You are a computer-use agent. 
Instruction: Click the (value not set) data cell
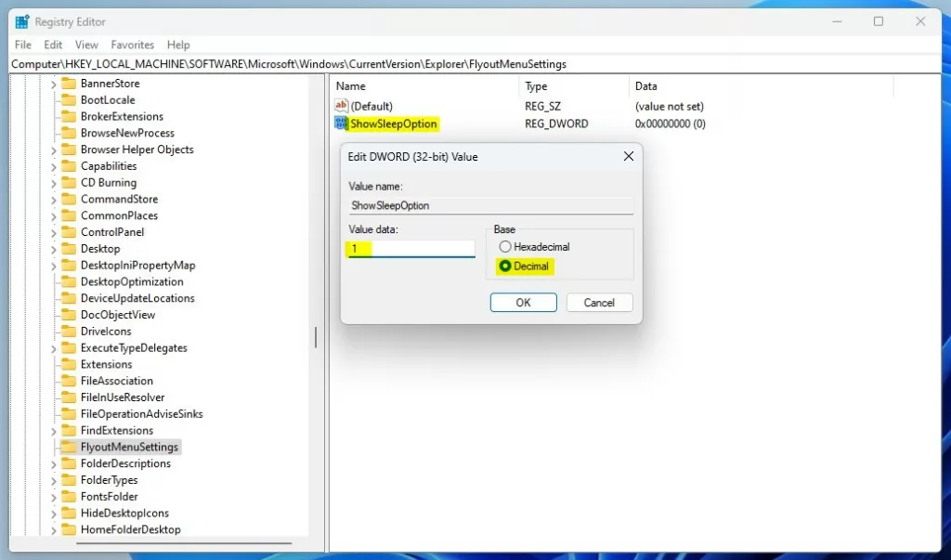670,106
